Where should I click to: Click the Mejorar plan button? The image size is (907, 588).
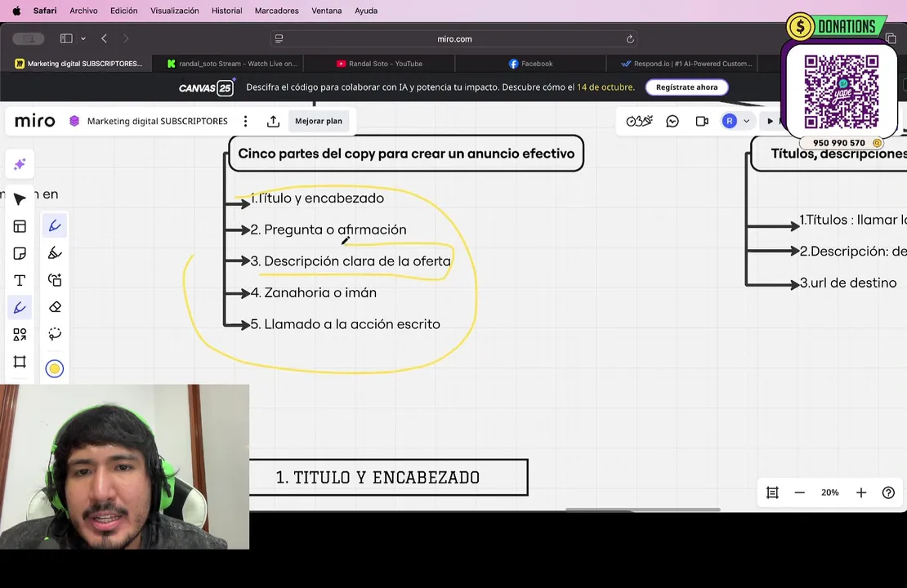[x=318, y=121]
